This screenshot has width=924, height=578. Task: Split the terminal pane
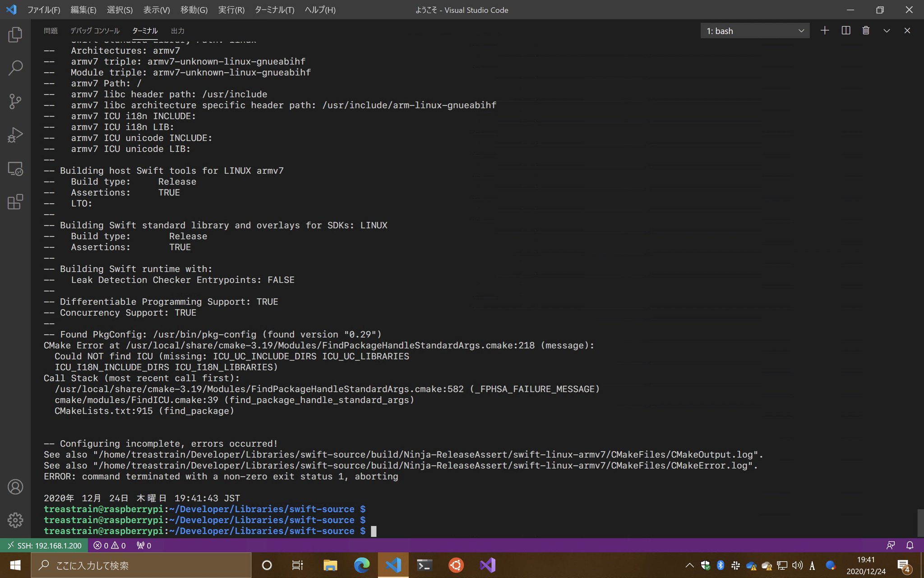pyautogui.click(x=846, y=31)
